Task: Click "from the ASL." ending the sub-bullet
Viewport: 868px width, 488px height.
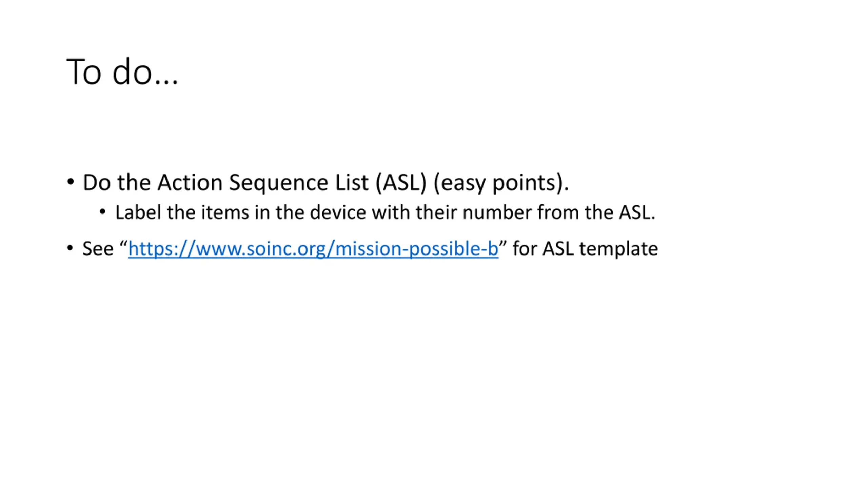Action: (x=596, y=212)
